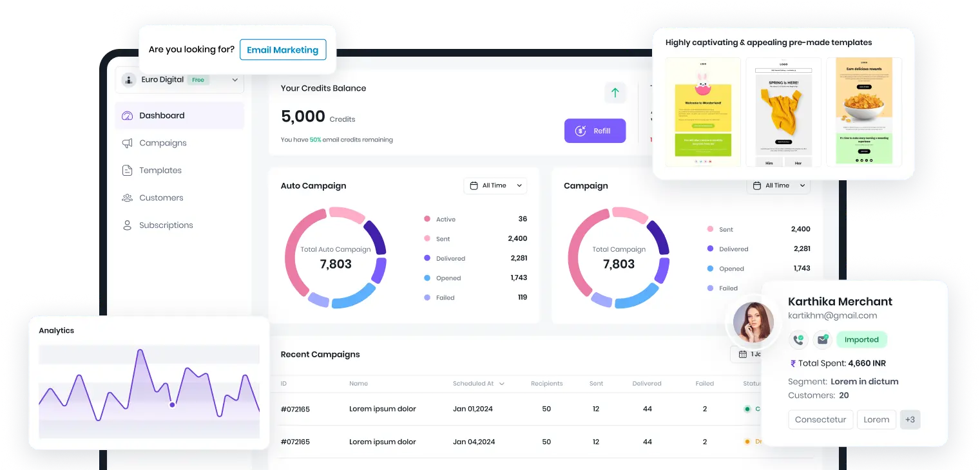980x470 pixels.
Task: Click the Analytics card title
Action: tap(56, 330)
